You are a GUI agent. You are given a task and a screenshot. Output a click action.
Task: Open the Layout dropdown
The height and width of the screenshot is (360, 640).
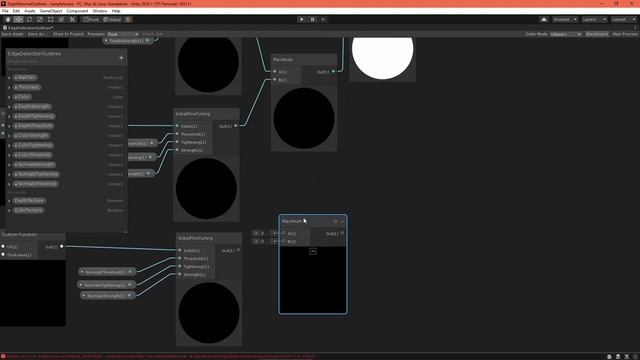click(x=623, y=20)
